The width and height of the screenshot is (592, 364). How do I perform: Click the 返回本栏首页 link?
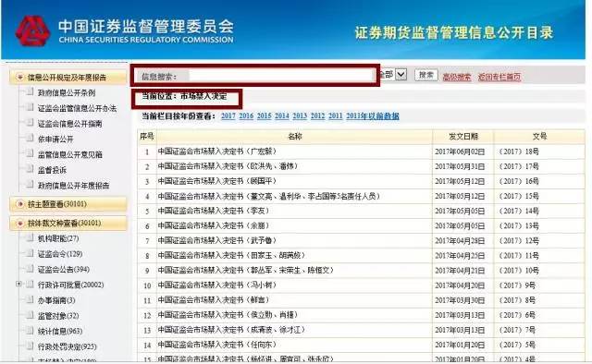499,77
